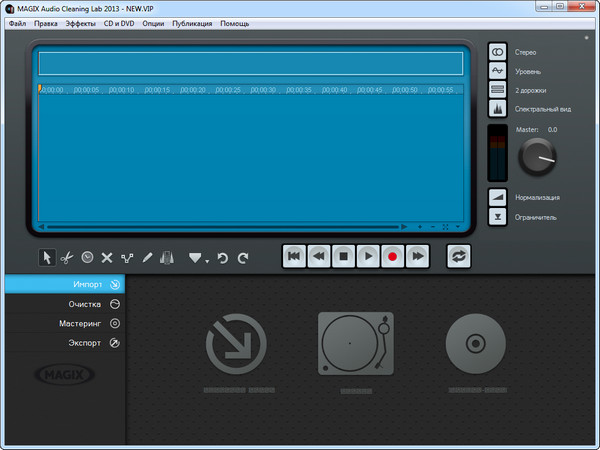This screenshot has width=600, height=450.
Task: Pick the pencil draw tool
Action: click(147, 258)
